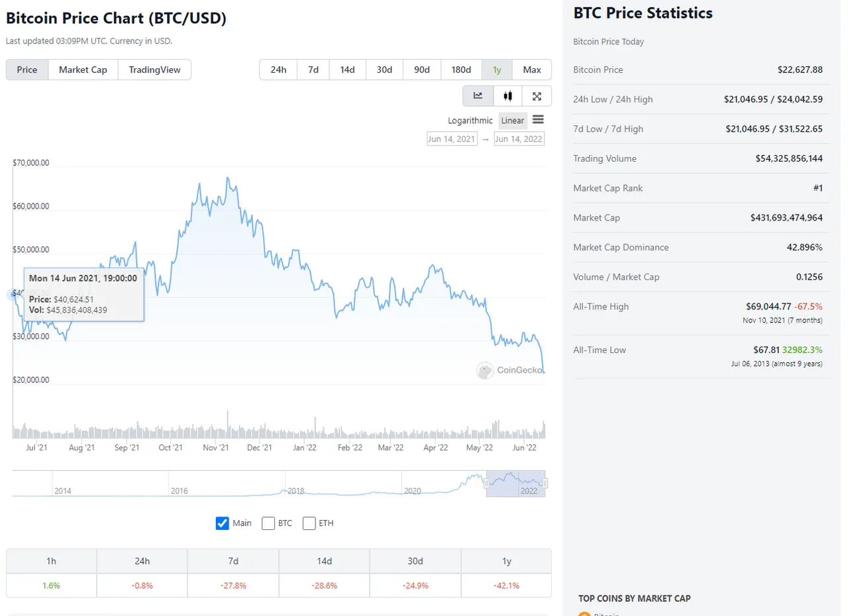Select Linear scale
848x616 pixels.
[513, 121]
